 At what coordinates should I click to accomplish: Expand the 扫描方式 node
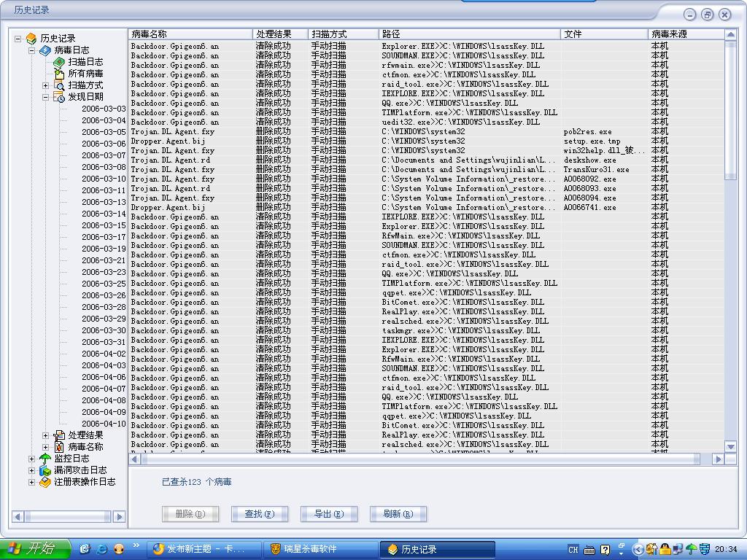tap(45, 86)
